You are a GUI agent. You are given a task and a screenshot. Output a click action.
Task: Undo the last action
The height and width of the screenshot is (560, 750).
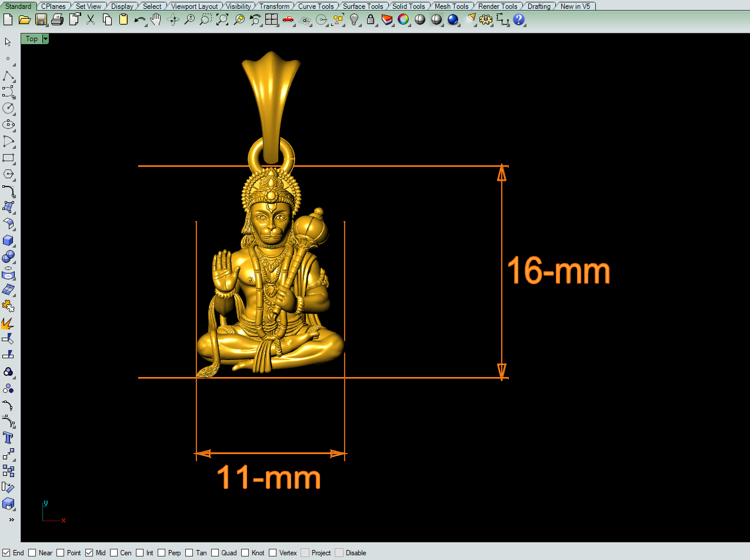pyautogui.click(x=140, y=20)
